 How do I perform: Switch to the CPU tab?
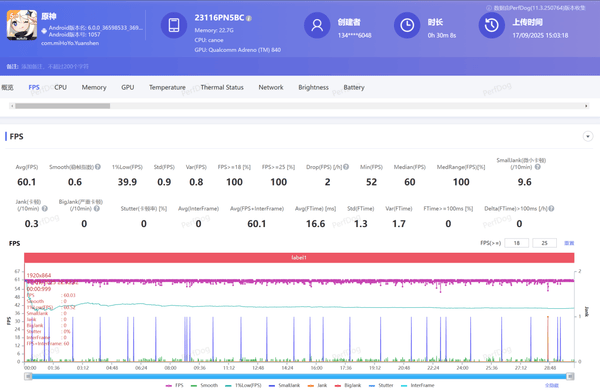pos(60,87)
